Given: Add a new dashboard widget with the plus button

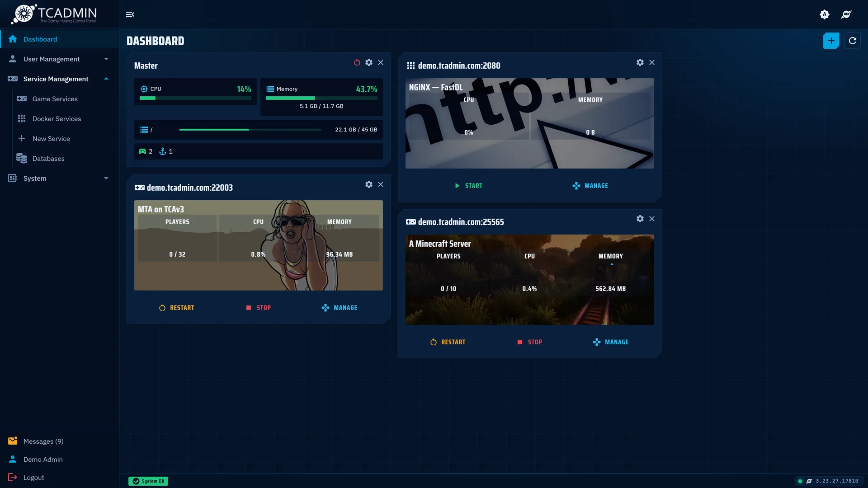Looking at the screenshot, I should [831, 41].
